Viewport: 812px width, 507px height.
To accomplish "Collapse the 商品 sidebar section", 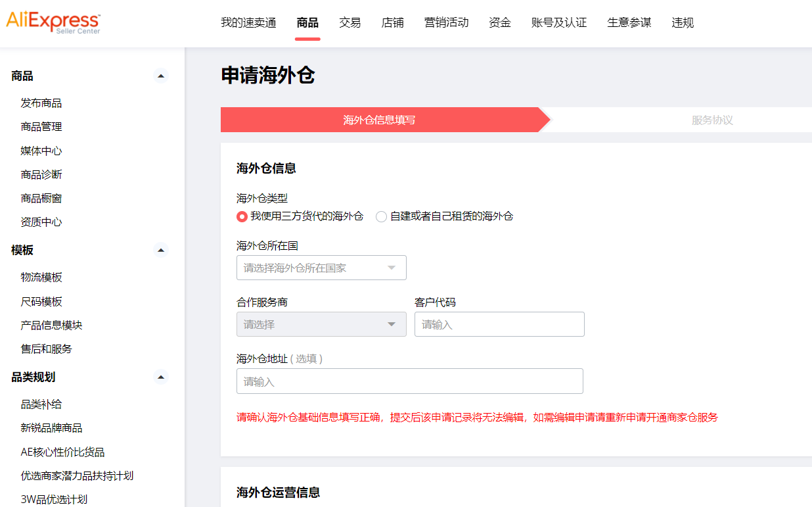I will pyautogui.click(x=161, y=76).
